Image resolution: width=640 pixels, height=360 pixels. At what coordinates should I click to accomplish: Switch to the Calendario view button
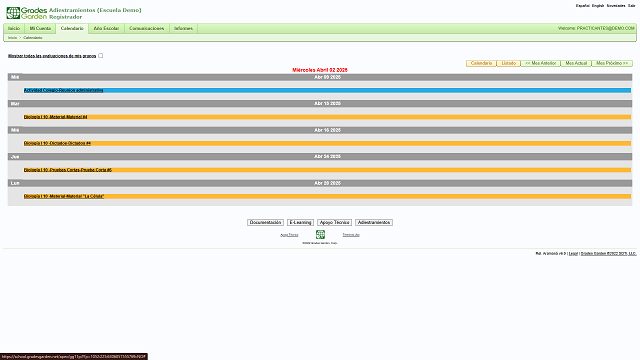(481, 63)
